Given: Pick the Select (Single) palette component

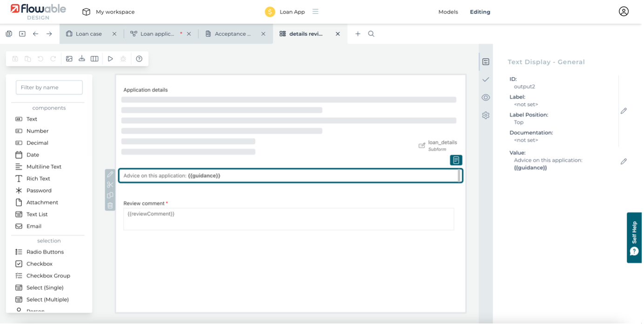Looking at the screenshot, I should coord(45,288).
